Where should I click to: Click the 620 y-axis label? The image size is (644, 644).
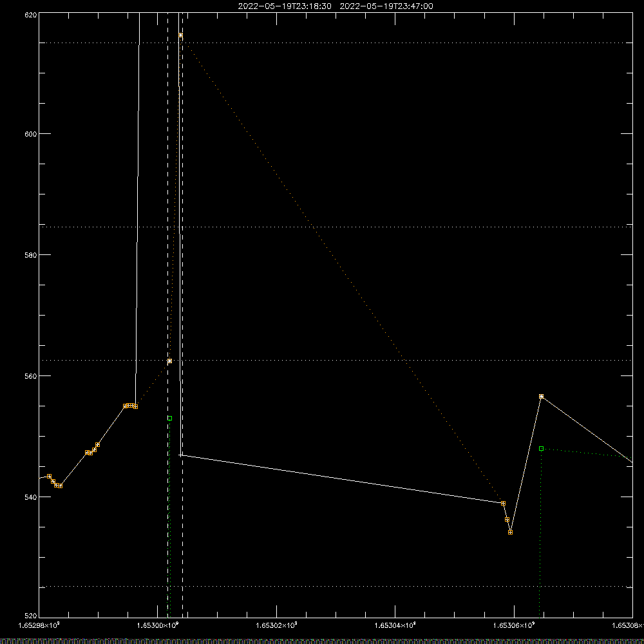31,15
